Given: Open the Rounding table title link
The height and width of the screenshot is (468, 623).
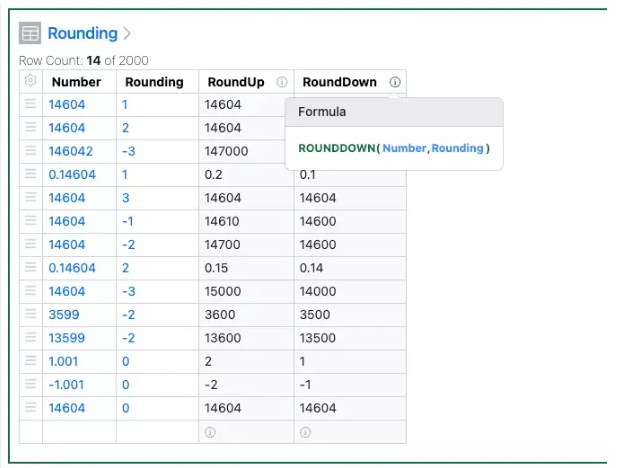Looking at the screenshot, I should [82, 34].
